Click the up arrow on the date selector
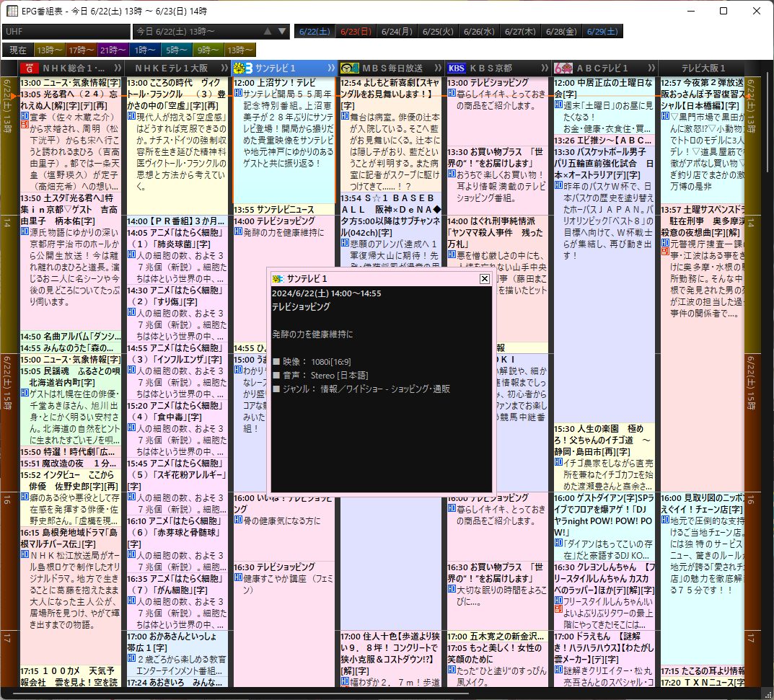The height and width of the screenshot is (700, 774). click(268, 31)
